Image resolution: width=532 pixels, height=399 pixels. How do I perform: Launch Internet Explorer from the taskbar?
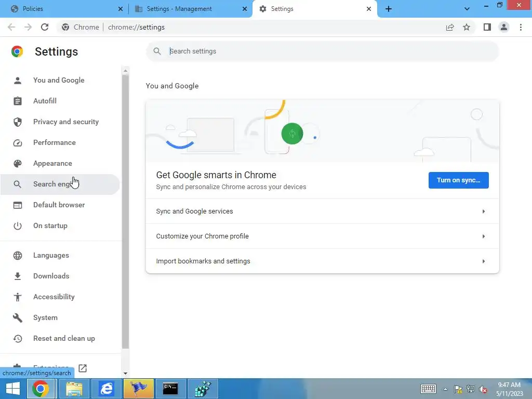(106, 389)
